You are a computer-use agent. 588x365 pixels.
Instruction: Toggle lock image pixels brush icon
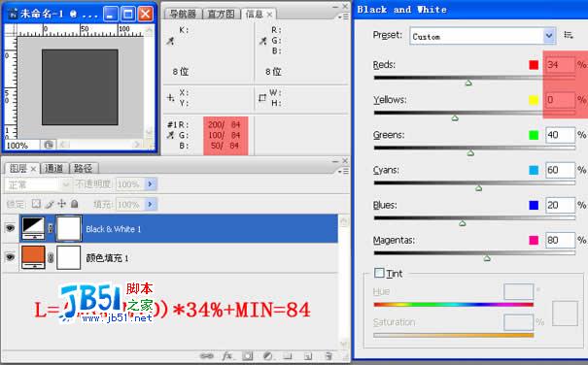point(50,204)
